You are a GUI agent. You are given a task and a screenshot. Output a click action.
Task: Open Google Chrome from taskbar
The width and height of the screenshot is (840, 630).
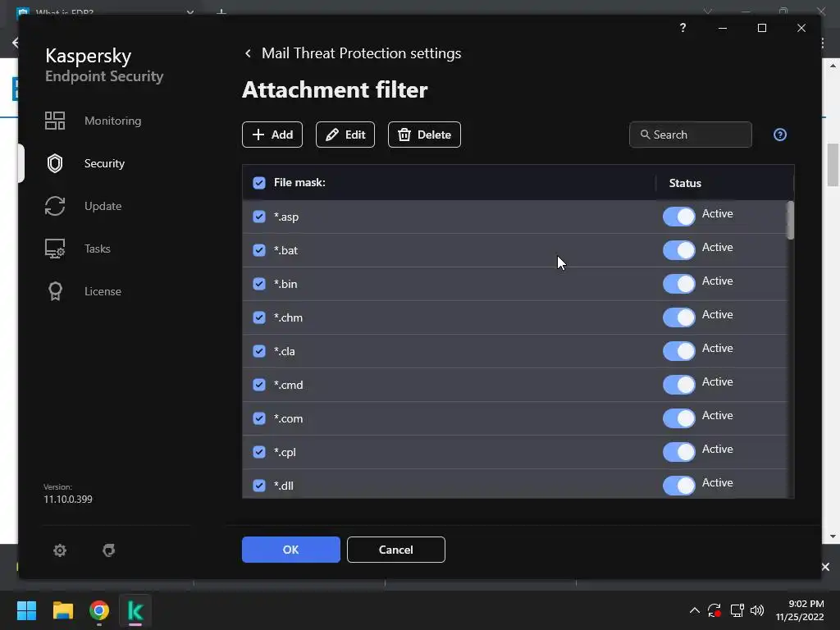99,610
